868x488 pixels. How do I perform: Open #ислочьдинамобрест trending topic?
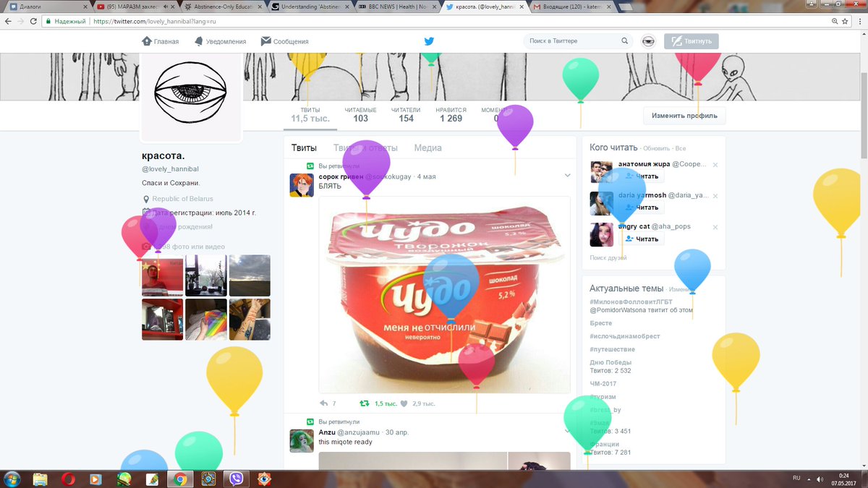(x=625, y=336)
